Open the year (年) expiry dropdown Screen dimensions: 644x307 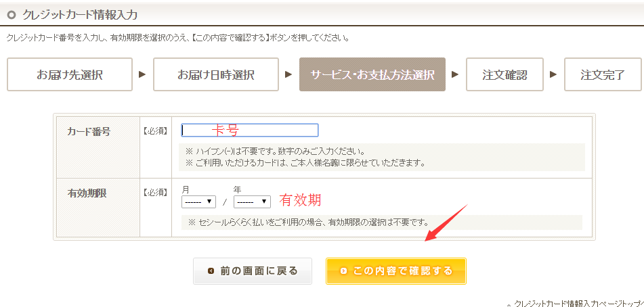click(x=252, y=202)
